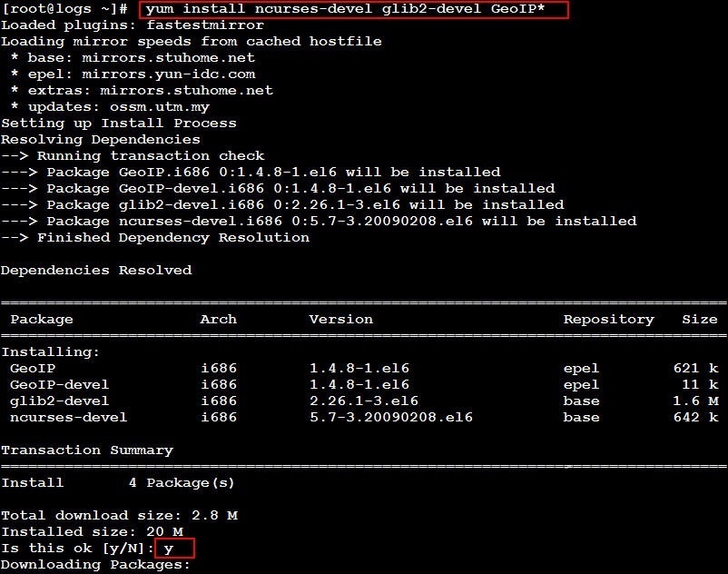Image resolution: width=728 pixels, height=574 pixels.
Task: Select the "Loaded plugins: fastestmirror" line
Action: coord(133,25)
